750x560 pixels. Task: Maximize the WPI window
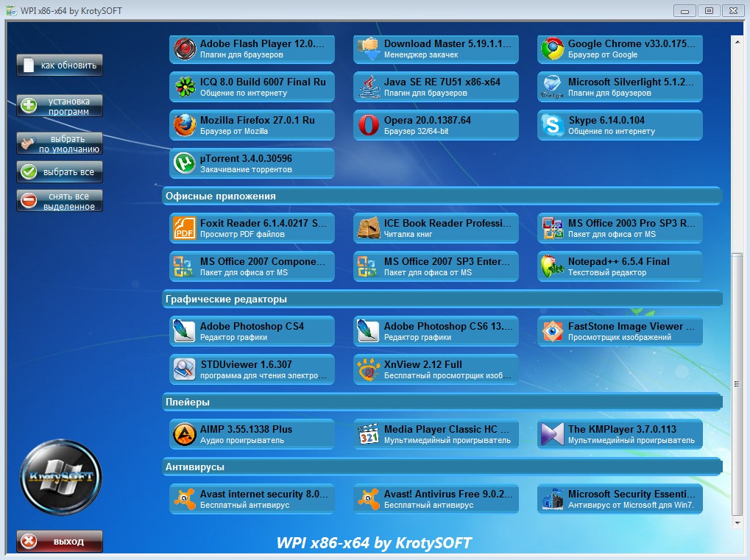pos(709,10)
